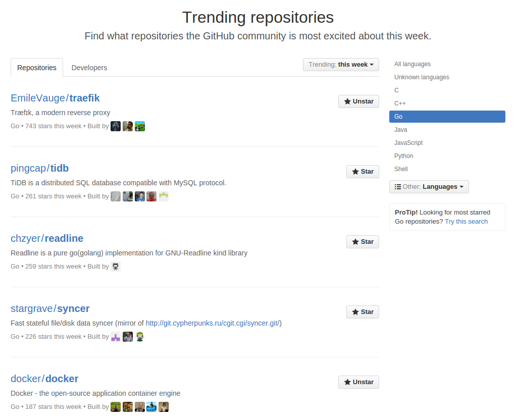Open the caret on the Languages selector

[x=460, y=186]
